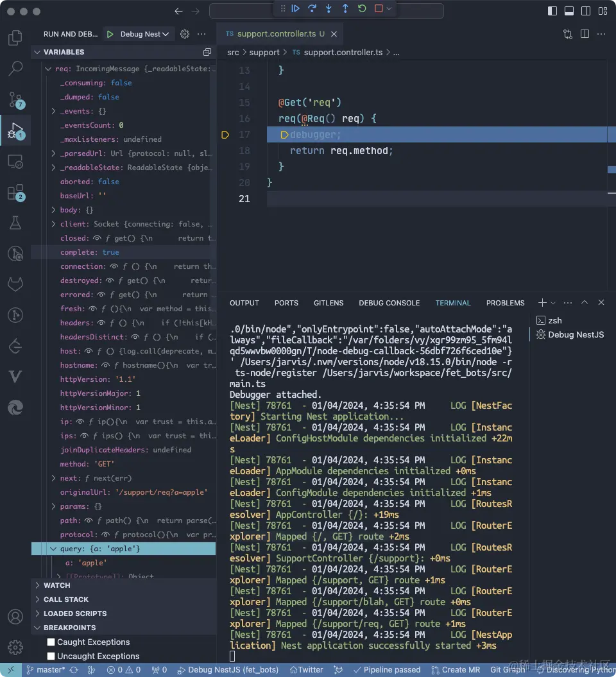Screen dimensions: 616x677
Task: Open the Source Control view
Action: coord(15,99)
